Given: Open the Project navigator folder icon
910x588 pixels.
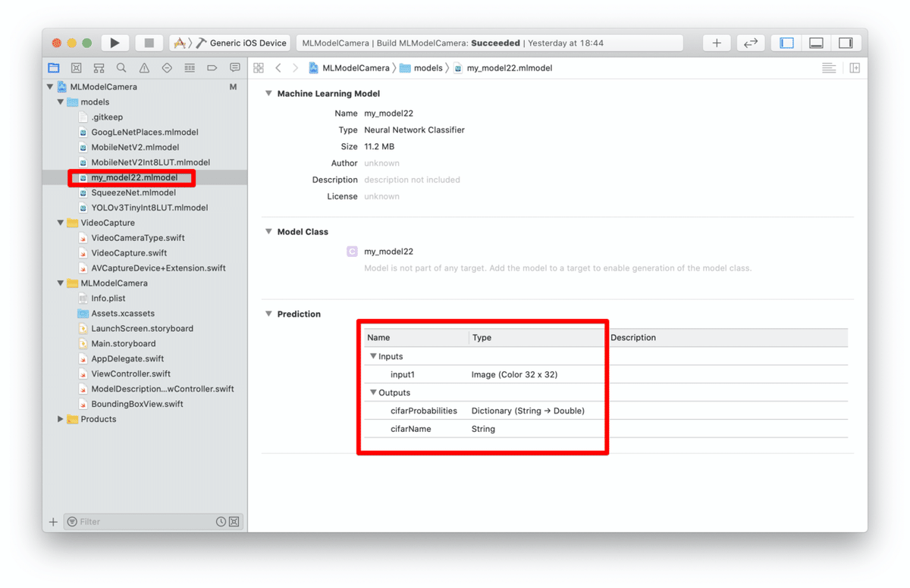Looking at the screenshot, I should [54, 67].
